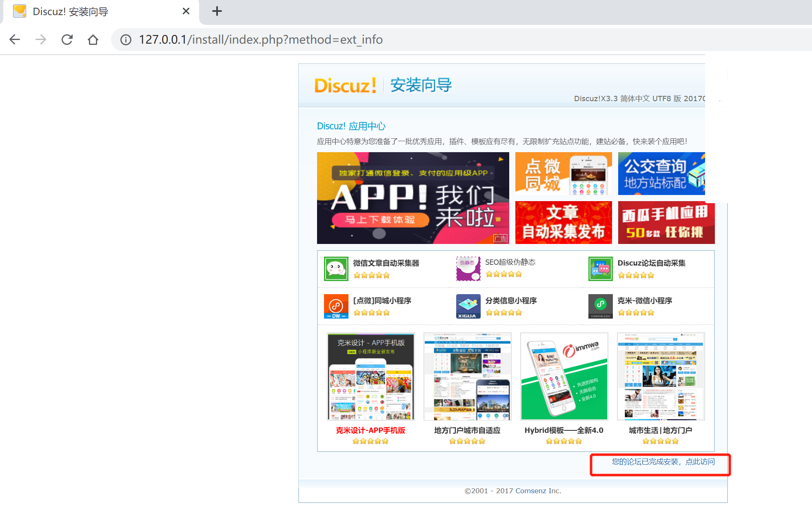Click the [点微]同城小程序 orange icon
Screen dimensions: 812x523
(336, 306)
